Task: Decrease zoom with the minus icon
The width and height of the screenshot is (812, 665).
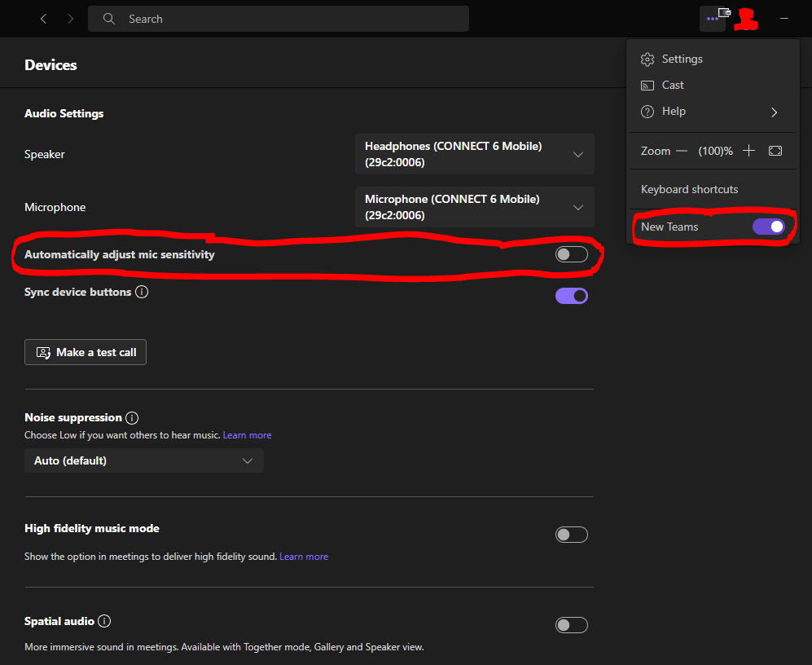Action: [682, 151]
